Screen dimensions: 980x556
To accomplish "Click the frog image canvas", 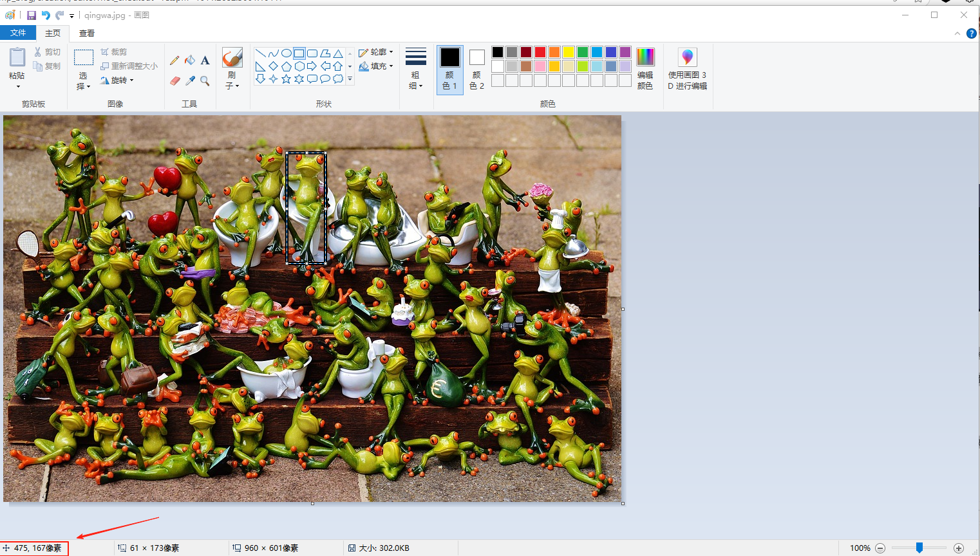I will (312, 308).
